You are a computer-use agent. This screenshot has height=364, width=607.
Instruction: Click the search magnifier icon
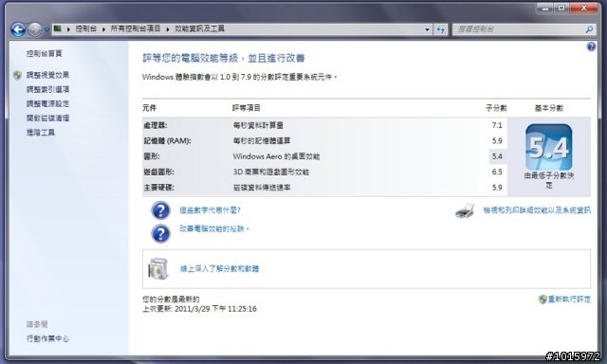(589, 29)
